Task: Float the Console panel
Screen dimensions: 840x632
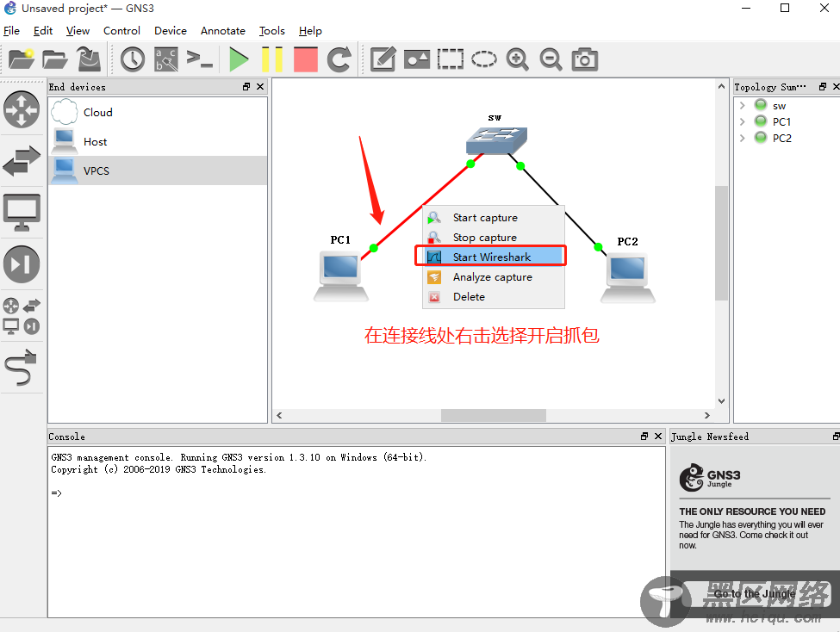Action: [644, 437]
